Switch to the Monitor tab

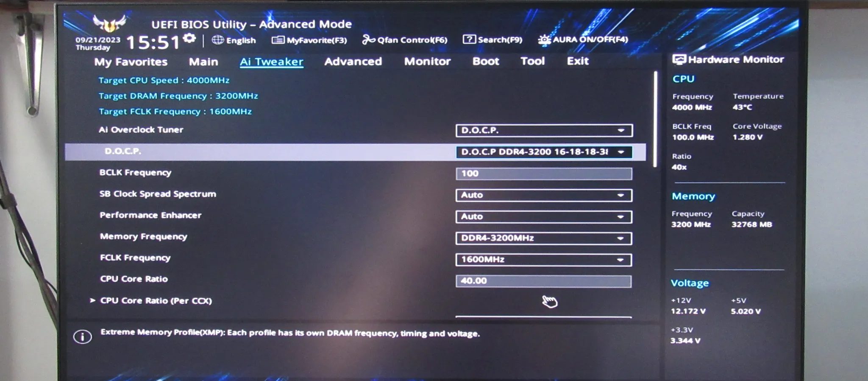pyautogui.click(x=427, y=61)
